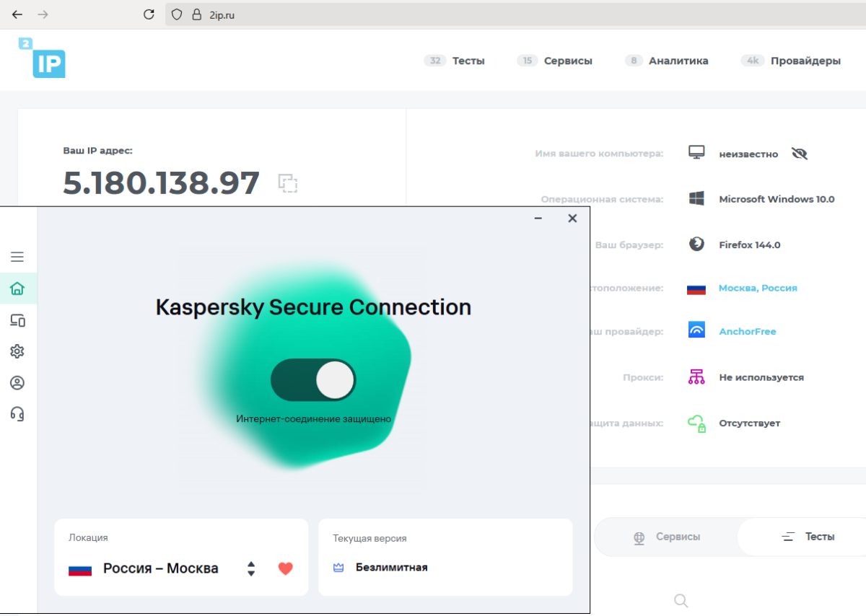The width and height of the screenshot is (866, 616).
Task: Click the padlock site security icon
Action: [196, 14]
